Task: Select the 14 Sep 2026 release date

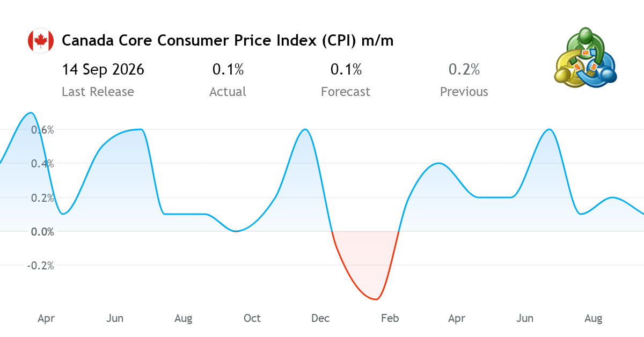Action: pyautogui.click(x=103, y=69)
